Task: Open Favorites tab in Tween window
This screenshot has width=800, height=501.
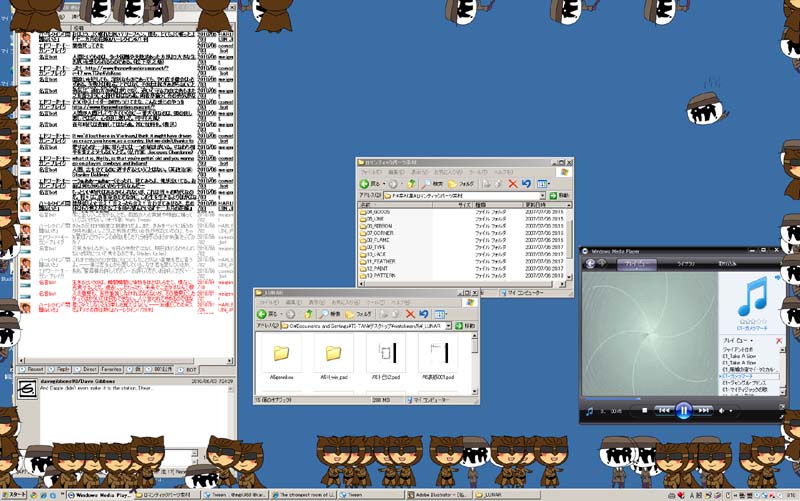Action: click(111, 369)
